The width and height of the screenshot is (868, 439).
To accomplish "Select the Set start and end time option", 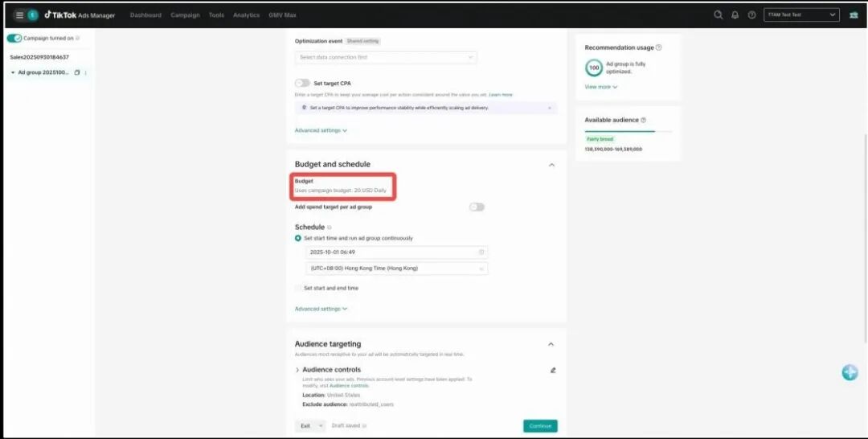I will (x=298, y=288).
